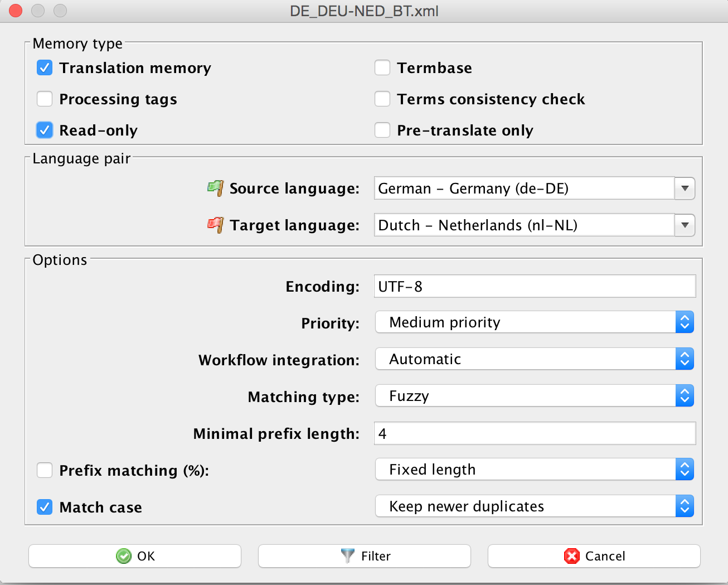Click the green source language flag icon
Image resolution: width=728 pixels, height=585 pixels.
215,188
